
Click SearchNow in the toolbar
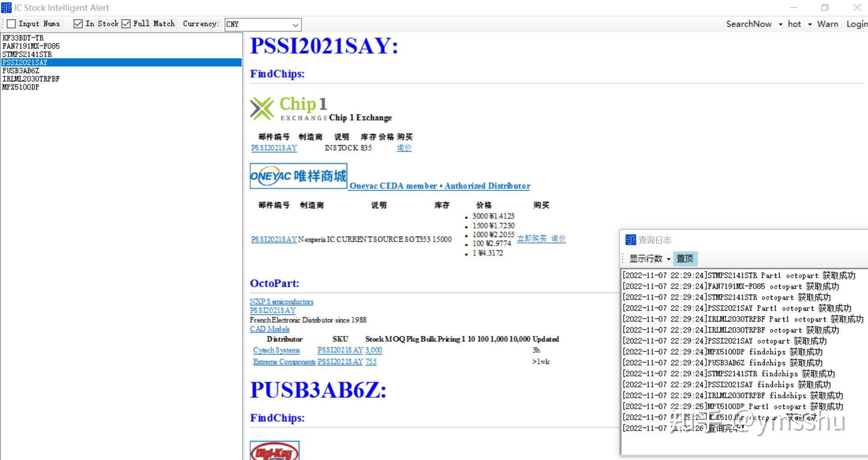click(749, 24)
